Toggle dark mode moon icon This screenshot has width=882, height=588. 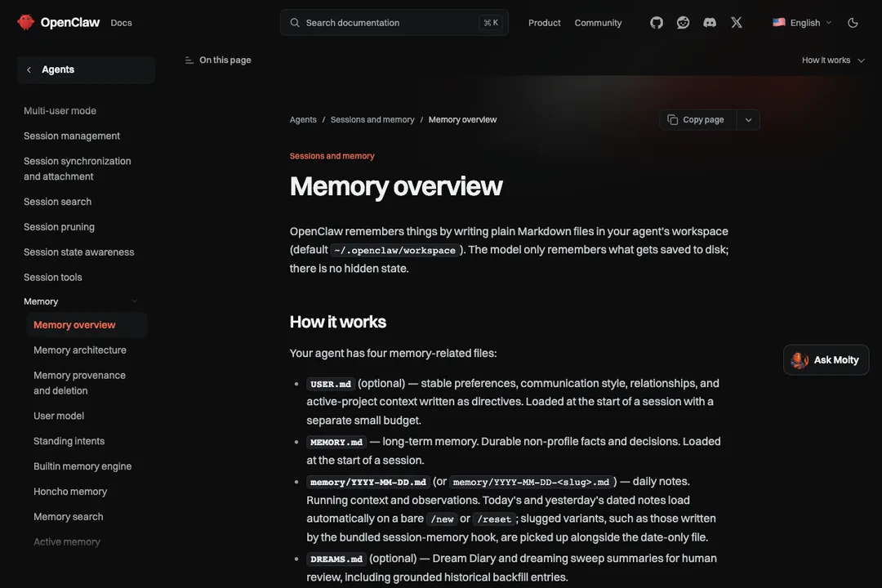click(853, 23)
